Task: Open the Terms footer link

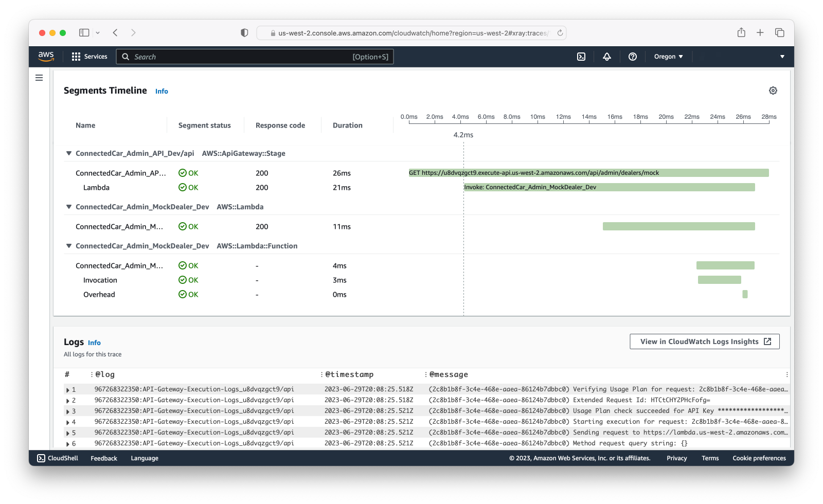Action: [710, 458]
